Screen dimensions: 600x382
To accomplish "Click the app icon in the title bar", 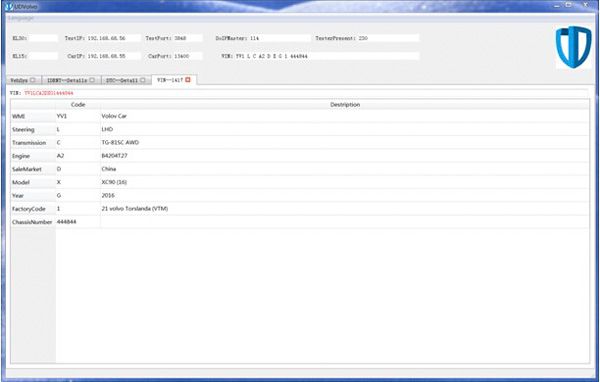I will (9, 7).
